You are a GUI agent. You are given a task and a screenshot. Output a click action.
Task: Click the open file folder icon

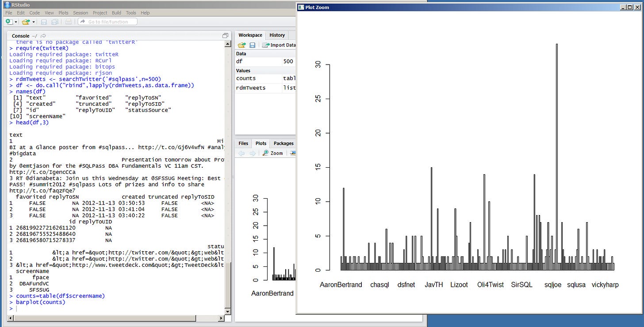(26, 22)
